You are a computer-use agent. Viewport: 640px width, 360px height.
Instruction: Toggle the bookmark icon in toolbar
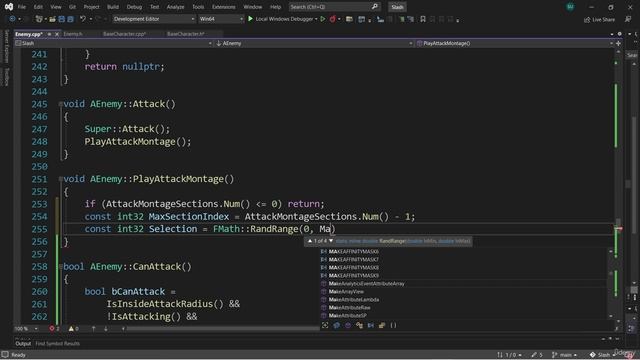(x=423, y=19)
